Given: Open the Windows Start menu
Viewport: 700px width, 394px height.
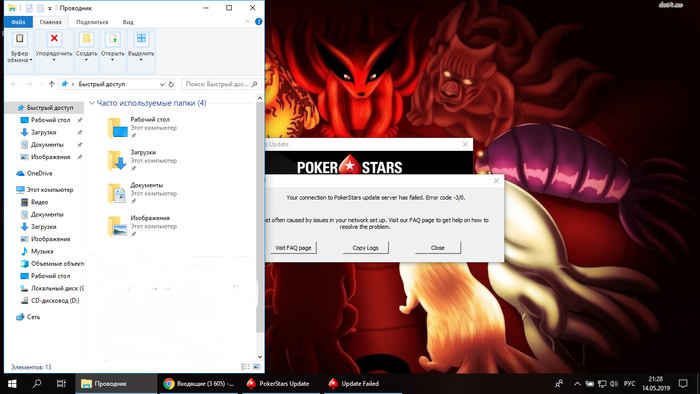Looking at the screenshot, I should (x=12, y=384).
